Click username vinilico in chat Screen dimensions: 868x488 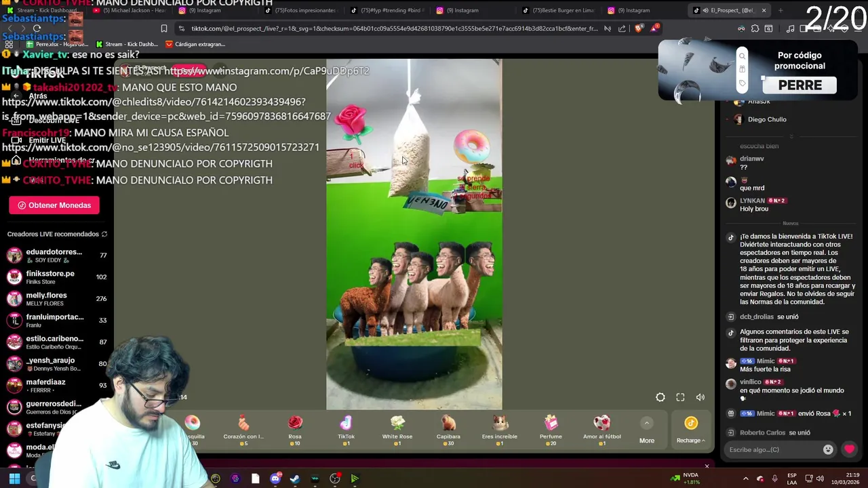click(x=751, y=382)
